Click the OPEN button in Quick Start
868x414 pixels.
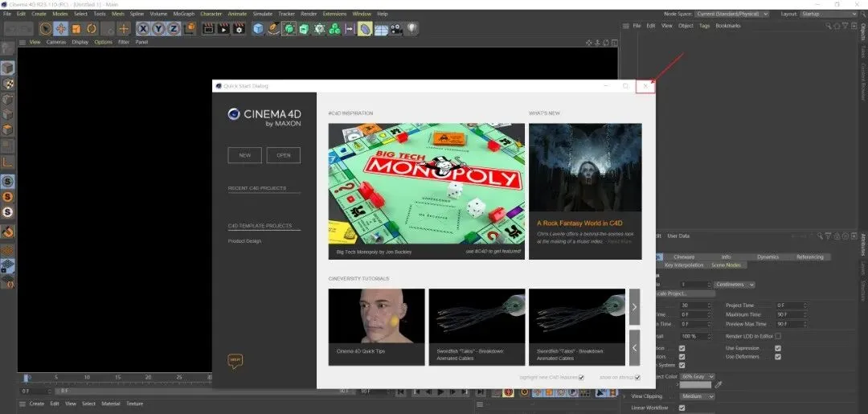(284, 155)
